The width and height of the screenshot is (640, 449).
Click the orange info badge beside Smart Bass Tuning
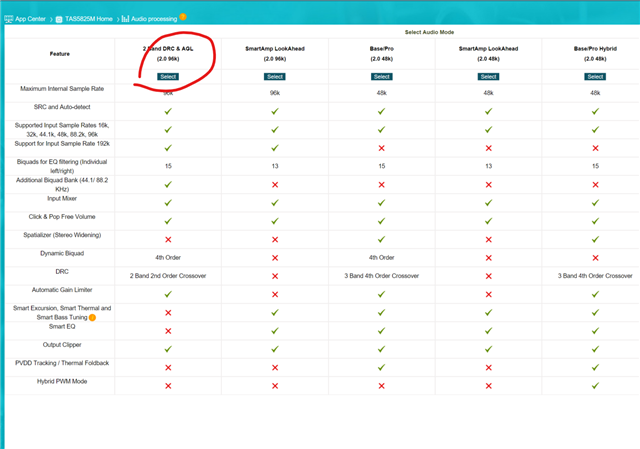point(92,318)
